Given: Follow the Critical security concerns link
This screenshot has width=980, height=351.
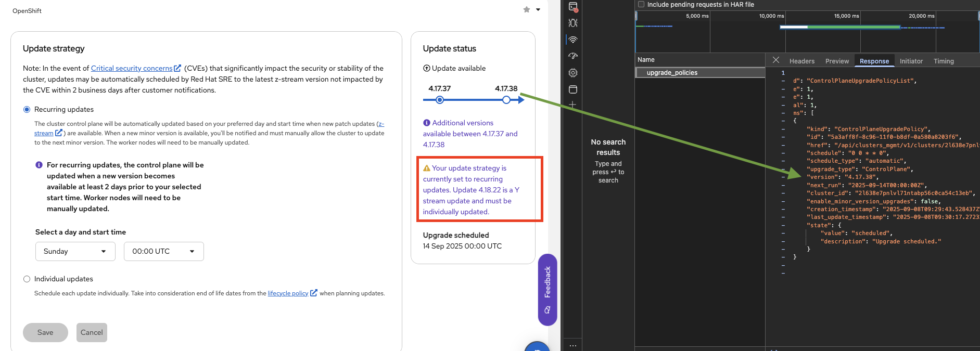Looking at the screenshot, I should (x=132, y=68).
